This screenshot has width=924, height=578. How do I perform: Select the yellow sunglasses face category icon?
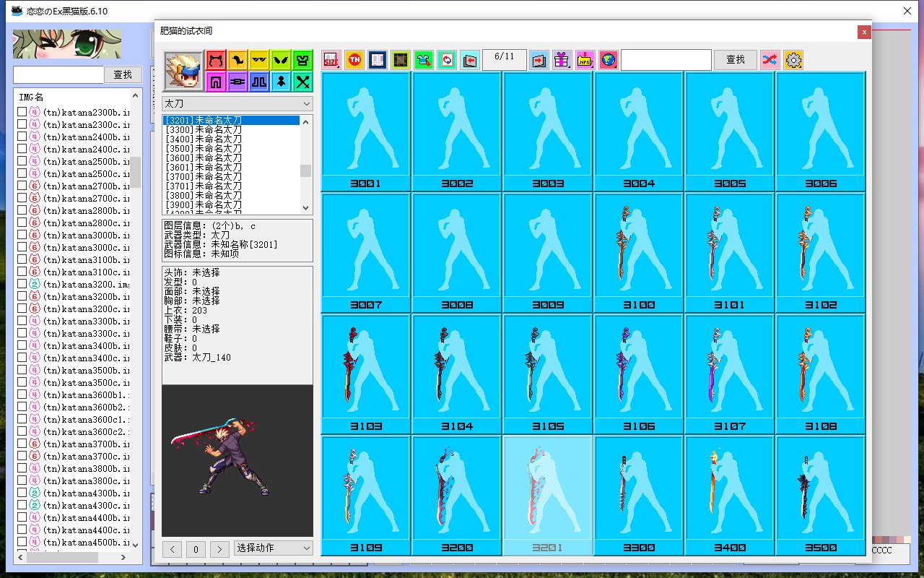pos(259,59)
